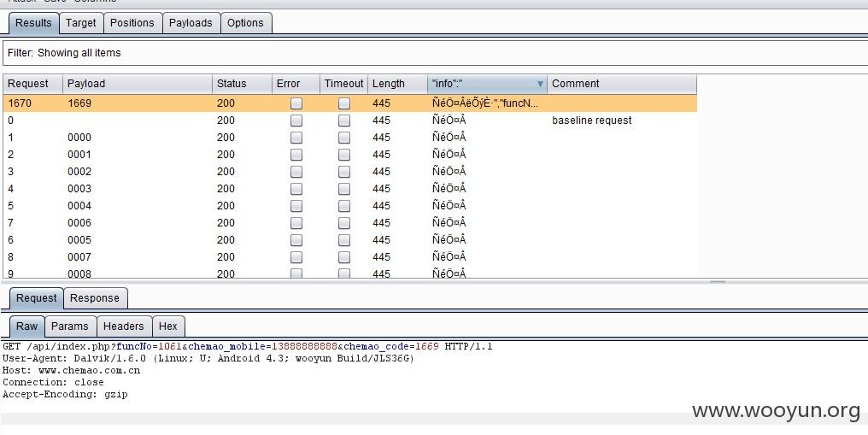Viewport: 868px width, 435px height.
Task: Select payload cell 0002
Action: pos(138,172)
